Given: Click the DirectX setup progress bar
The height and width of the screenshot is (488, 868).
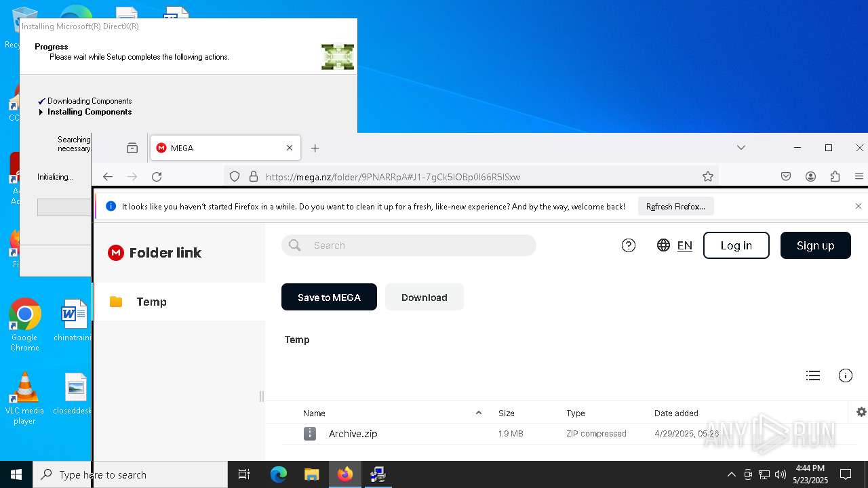Looking at the screenshot, I should [64, 207].
